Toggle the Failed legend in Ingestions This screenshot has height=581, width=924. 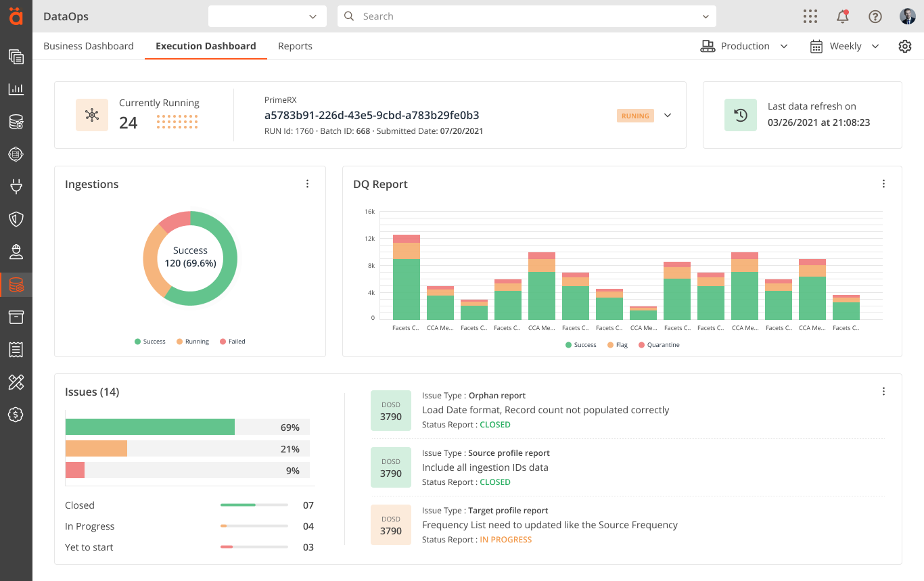pos(233,342)
